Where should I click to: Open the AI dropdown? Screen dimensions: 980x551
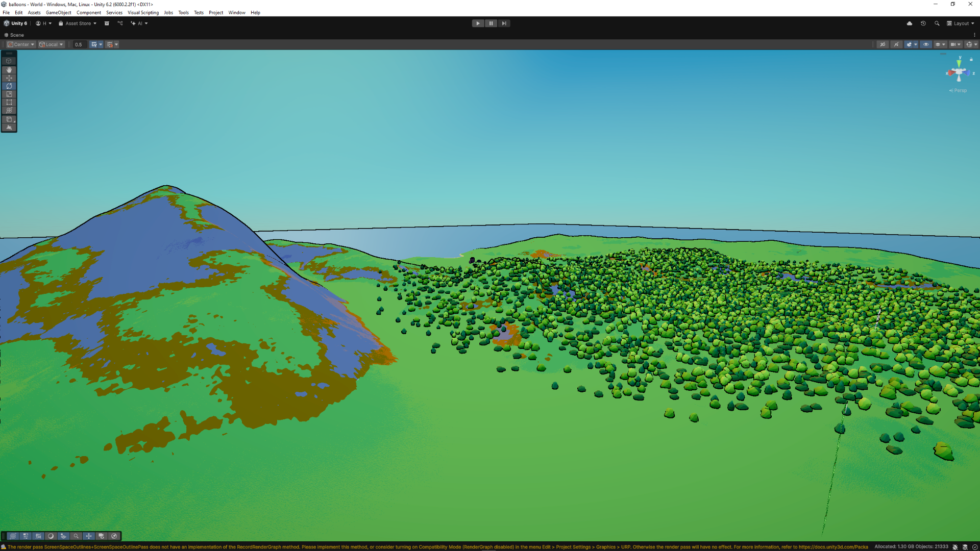(139, 23)
